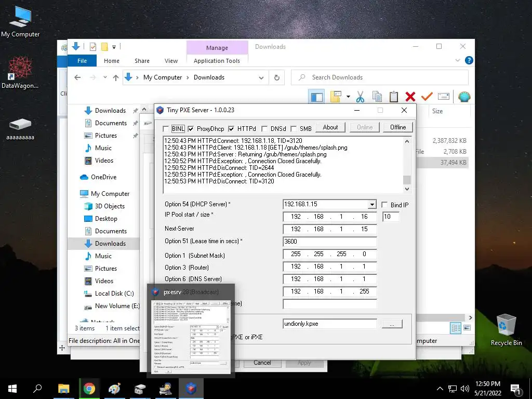Open the Quick Access Toolbar customize arrow
532x399 pixels.
(114, 47)
